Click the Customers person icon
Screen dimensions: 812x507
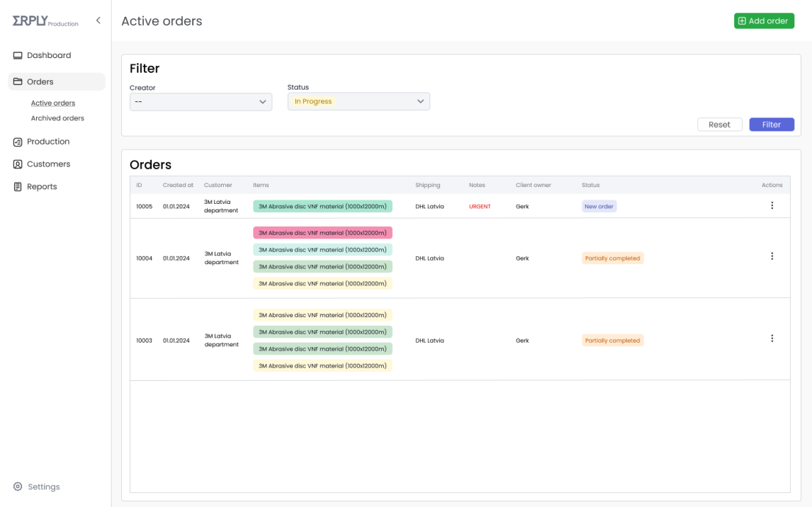click(18, 164)
